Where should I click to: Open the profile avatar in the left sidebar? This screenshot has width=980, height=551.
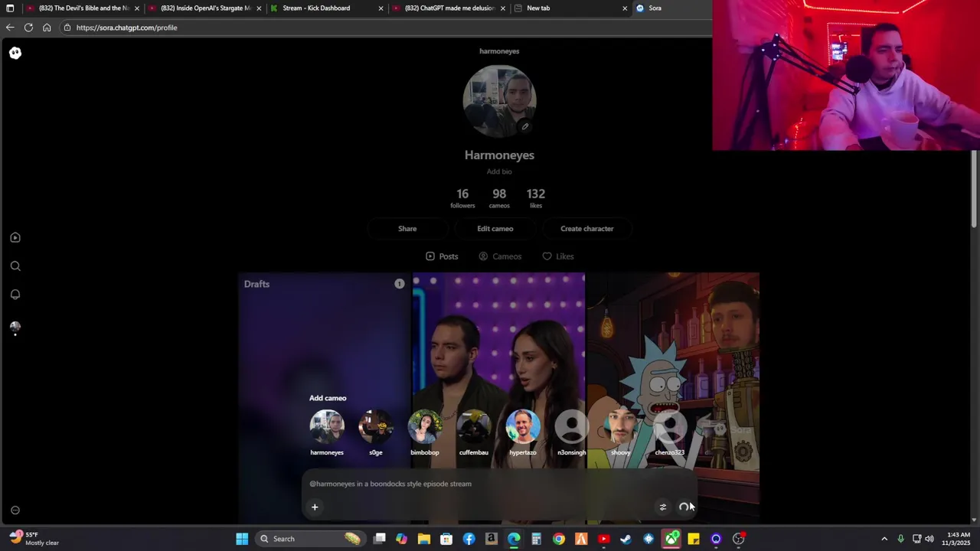(15, 326)
